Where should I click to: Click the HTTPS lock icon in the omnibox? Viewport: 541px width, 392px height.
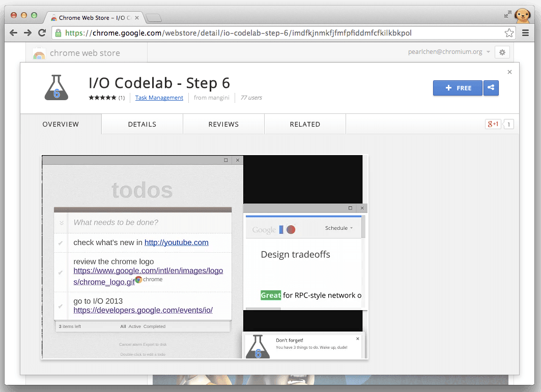click(x=59, y=32)
